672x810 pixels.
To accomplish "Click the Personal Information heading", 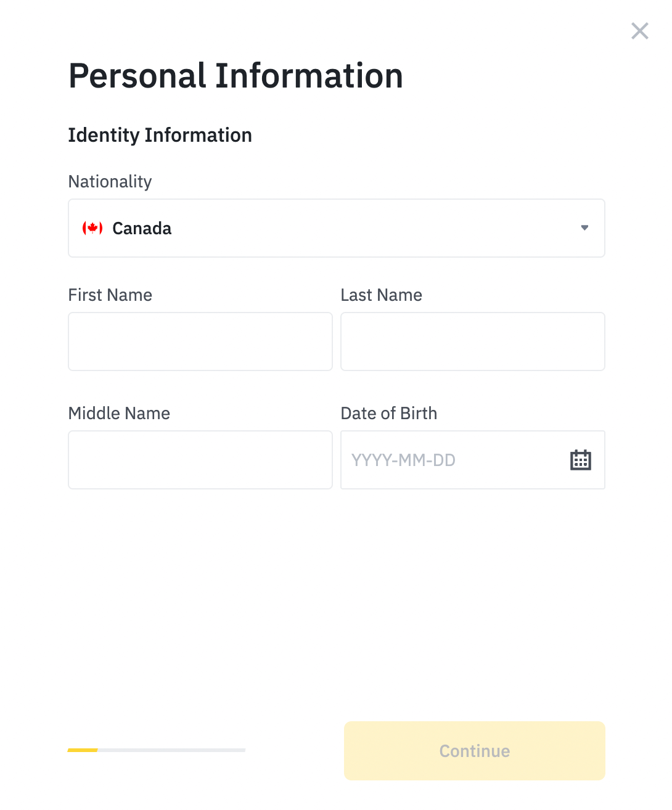I will click(236, 76).
